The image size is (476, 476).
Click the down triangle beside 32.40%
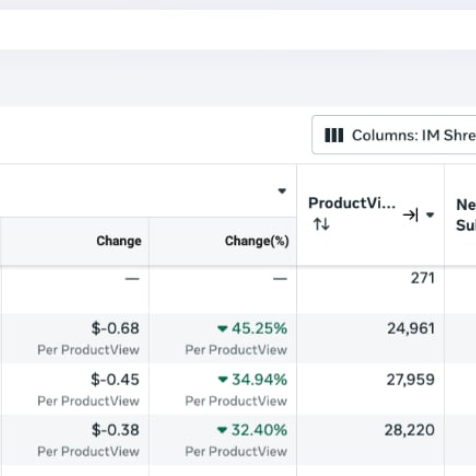click(x=222, y=430)
